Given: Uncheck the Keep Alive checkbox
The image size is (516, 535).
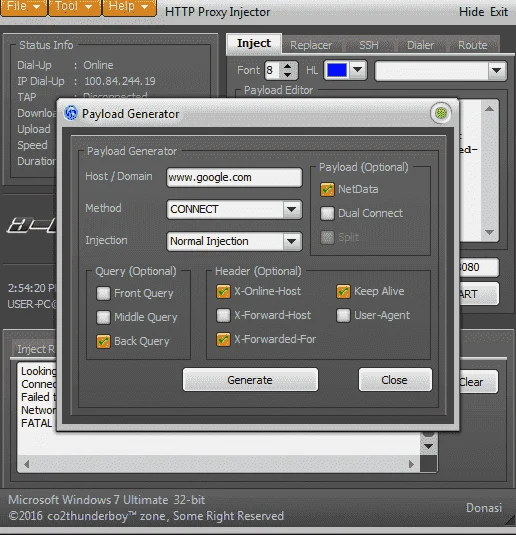Looking at the screenshot, I should 343,291.
